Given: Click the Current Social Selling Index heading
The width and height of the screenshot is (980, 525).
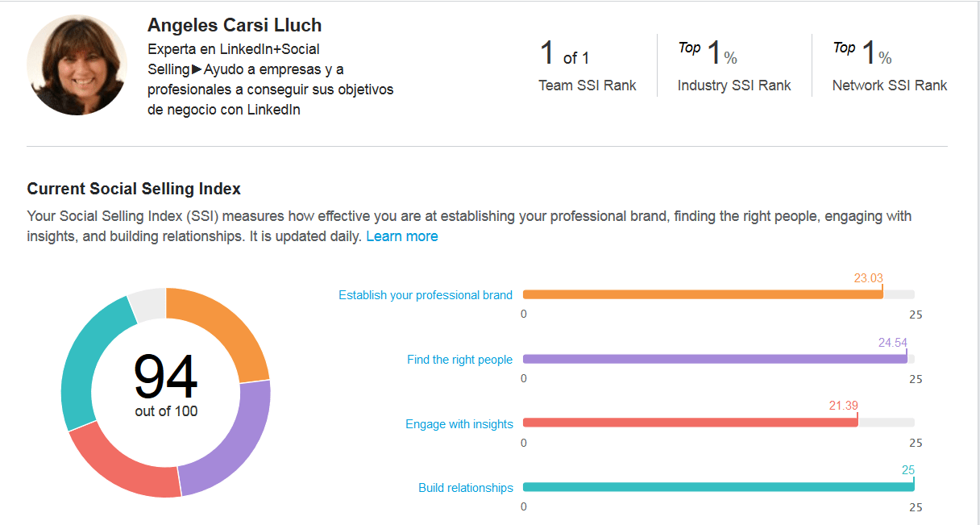Looking at the screenshot, I should 134,189.
